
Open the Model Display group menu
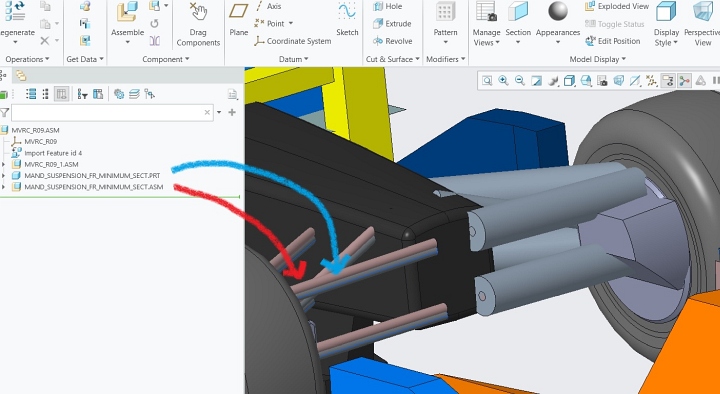click(x=597, y=59)
